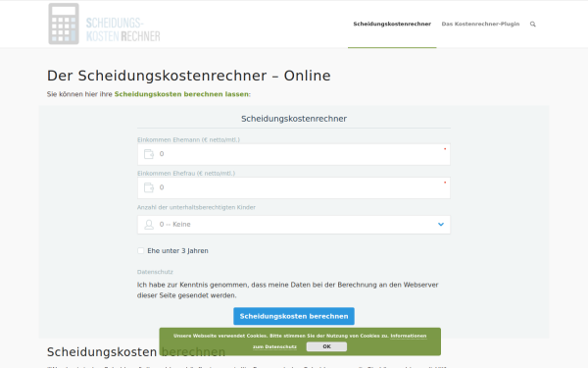Open the search magnifier icon in header
This screenshot has width=588, height=368.
(532, 24)
